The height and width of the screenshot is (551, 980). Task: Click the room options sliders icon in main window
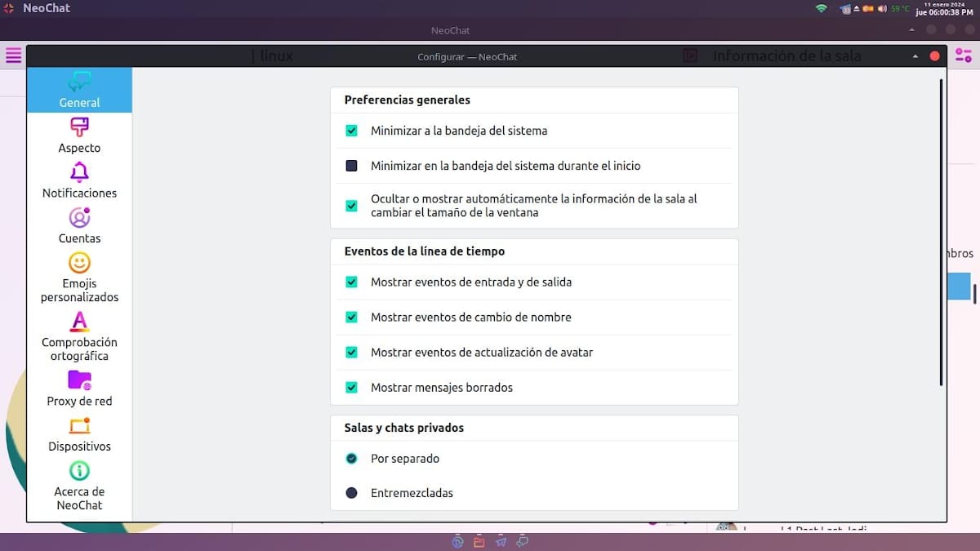point(964,56)
